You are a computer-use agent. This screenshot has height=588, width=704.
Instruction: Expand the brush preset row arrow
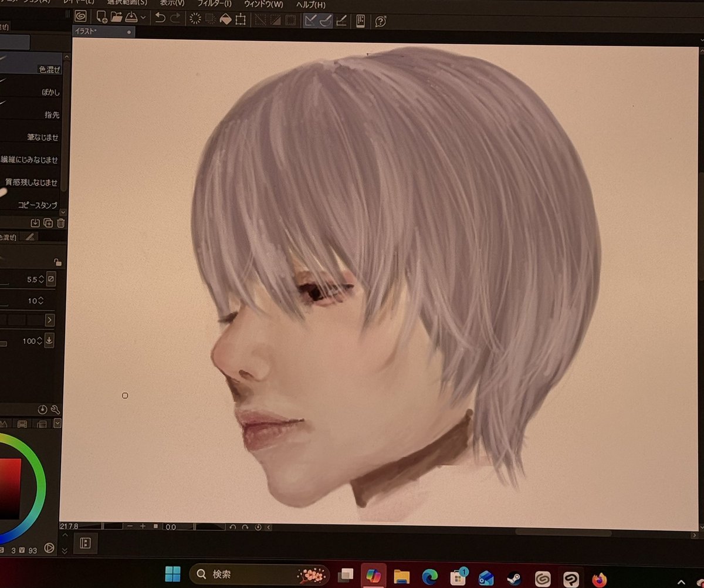49,320
